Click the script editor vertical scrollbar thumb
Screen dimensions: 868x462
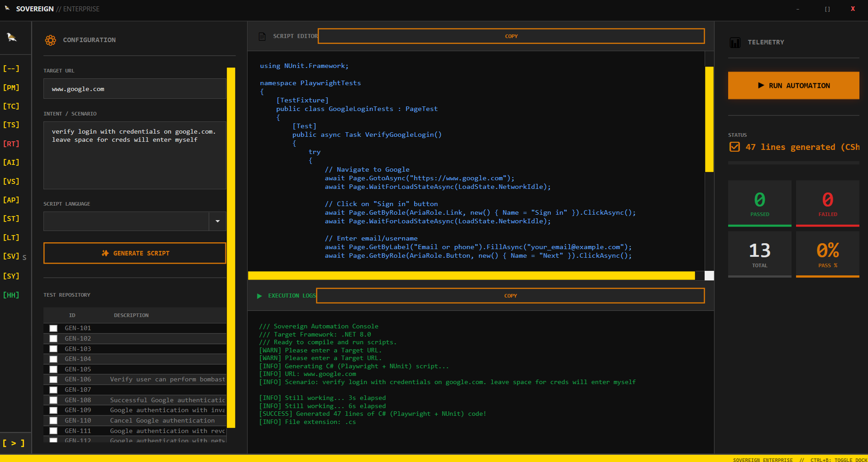709,119
